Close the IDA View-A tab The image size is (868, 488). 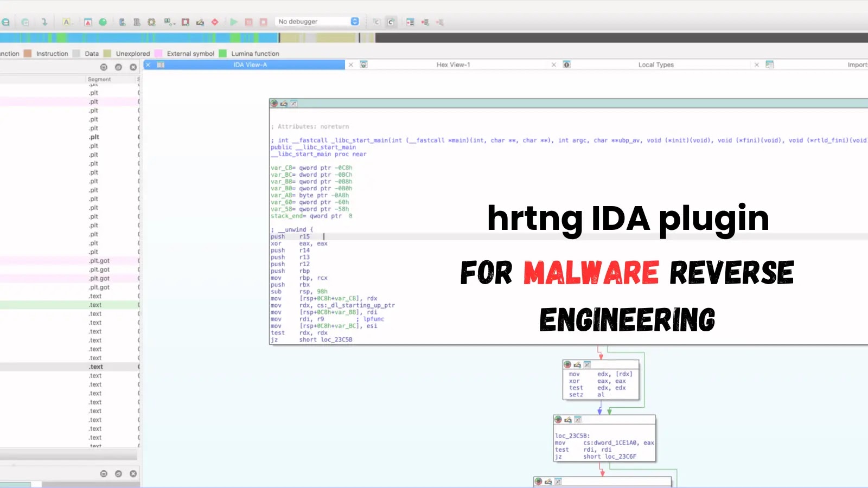[148, 65]
